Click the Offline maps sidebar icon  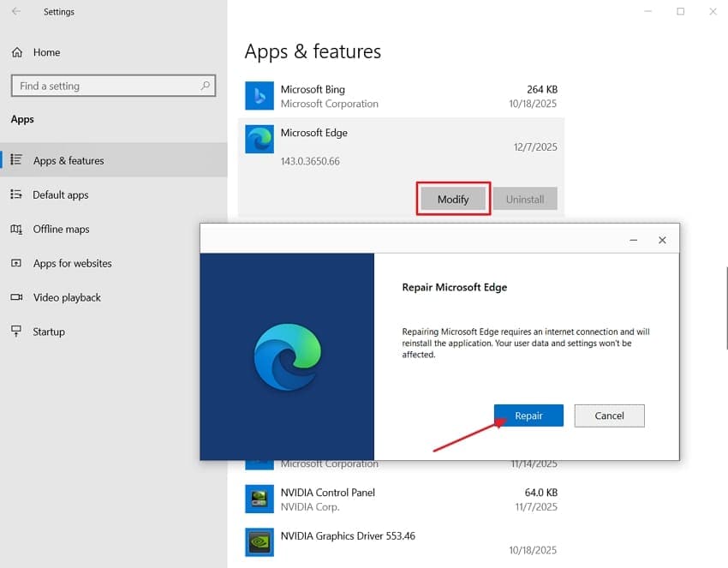[17, 229]
